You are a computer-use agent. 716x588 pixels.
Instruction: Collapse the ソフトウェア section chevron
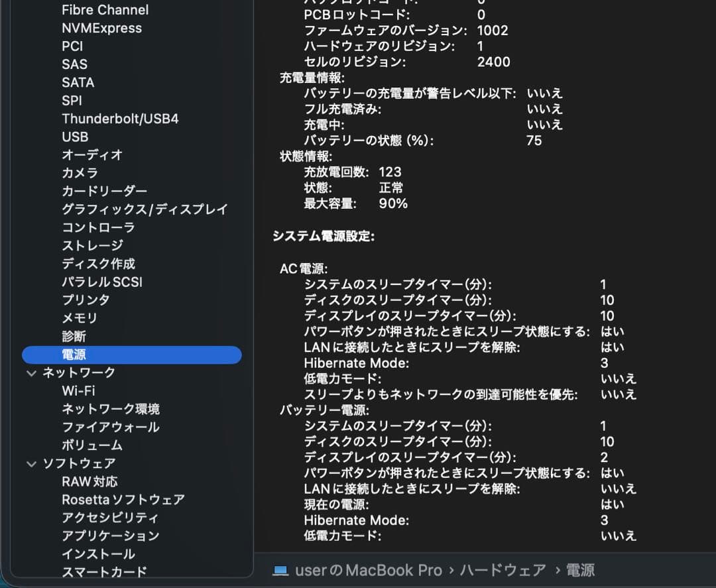tap(31, 463)
